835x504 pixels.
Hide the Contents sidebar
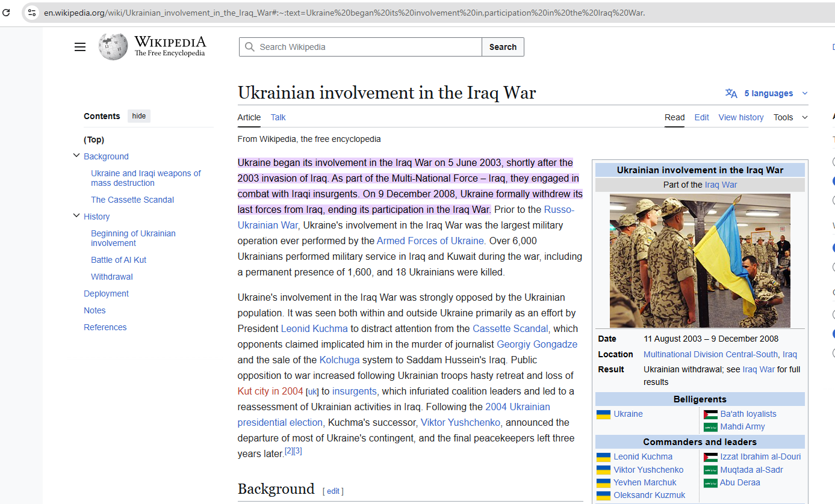139,116
